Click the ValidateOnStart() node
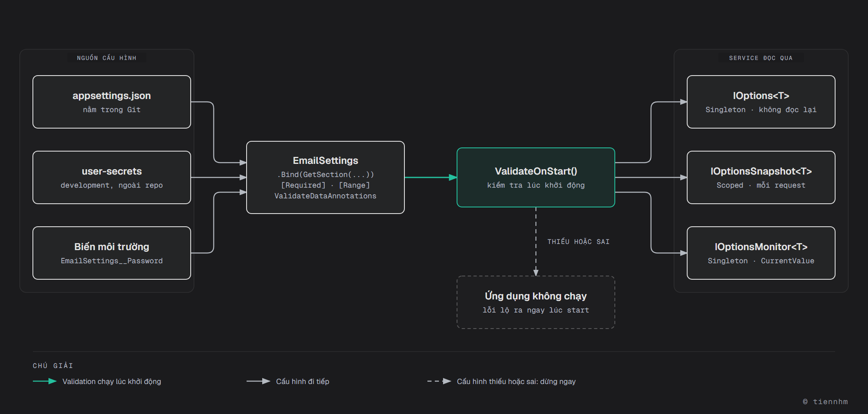The image size is (868, 414). [x=536, y=177]
